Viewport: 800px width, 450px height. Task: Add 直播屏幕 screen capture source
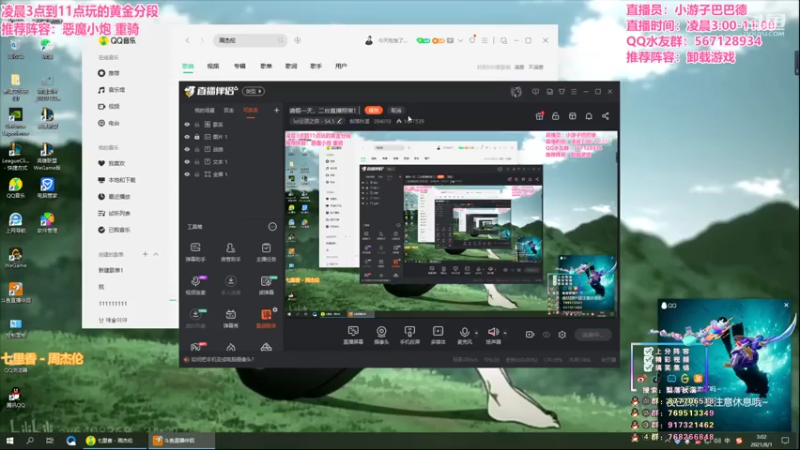[x=353, y=335]
